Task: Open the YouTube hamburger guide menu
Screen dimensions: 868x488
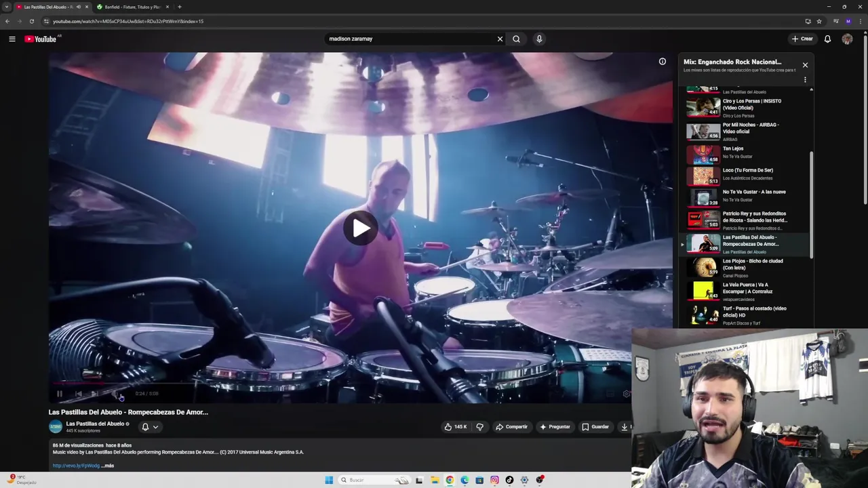Action: [x=12, y=39]
